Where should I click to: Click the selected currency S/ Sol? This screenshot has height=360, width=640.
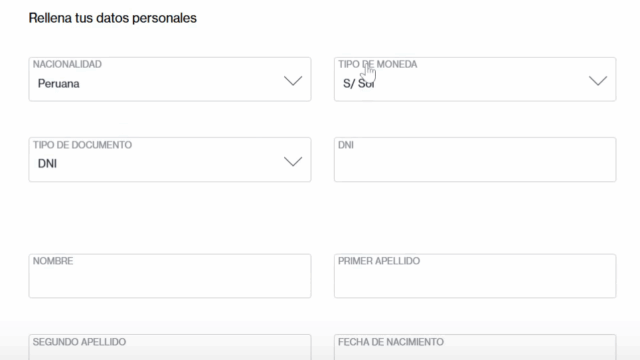point(358,84)
